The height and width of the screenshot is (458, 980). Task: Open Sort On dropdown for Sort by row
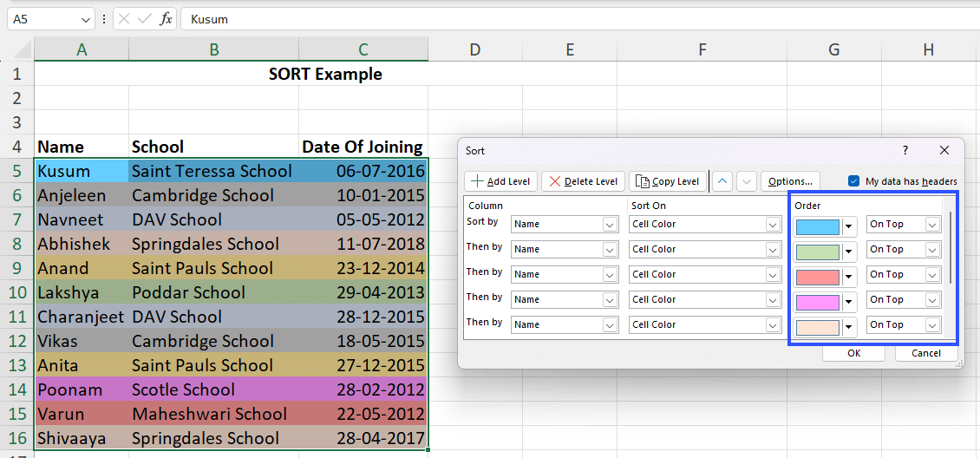point(774,225)
